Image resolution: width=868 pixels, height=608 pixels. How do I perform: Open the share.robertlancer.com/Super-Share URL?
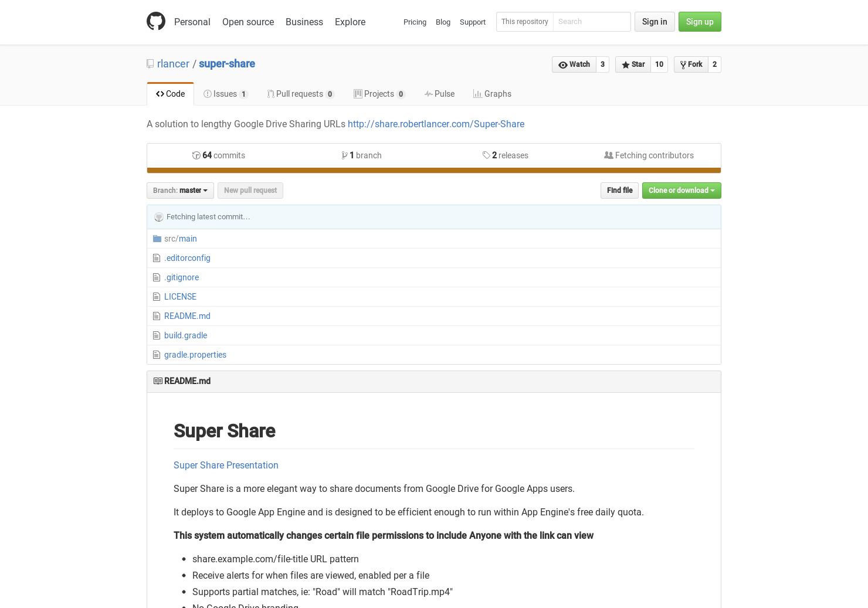tap(436, 124)
